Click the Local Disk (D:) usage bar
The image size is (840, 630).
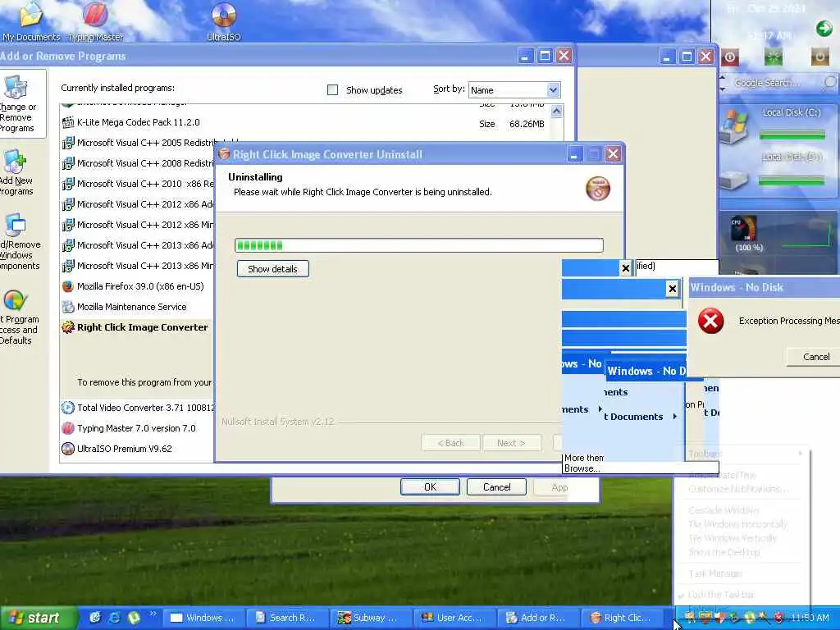tap(792, 181)
